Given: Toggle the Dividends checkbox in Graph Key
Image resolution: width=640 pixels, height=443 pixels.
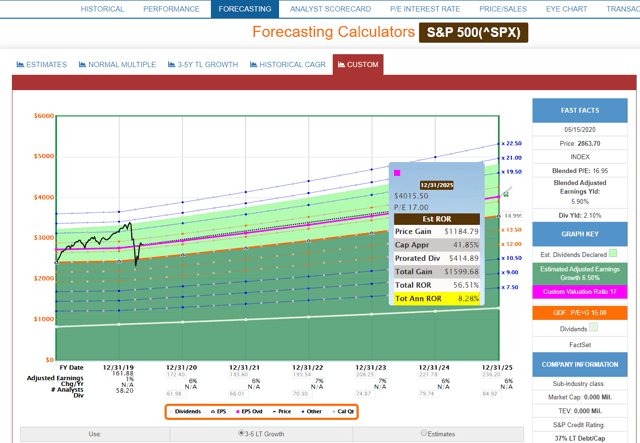Looking at the screenshot, I should 594,327.
